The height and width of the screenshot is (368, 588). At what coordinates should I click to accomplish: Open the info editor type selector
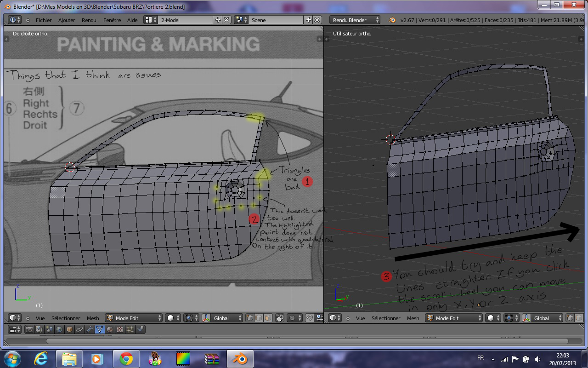[x=15, y=20]
